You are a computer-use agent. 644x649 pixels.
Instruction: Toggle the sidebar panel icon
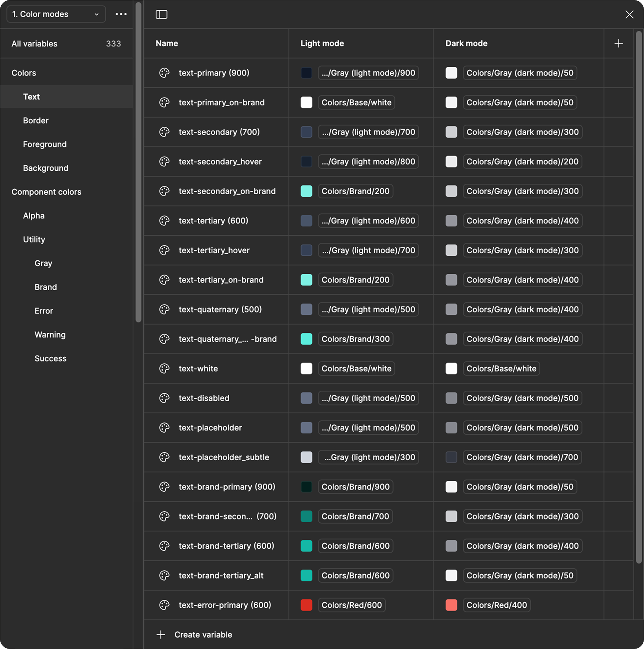(162, 15)
